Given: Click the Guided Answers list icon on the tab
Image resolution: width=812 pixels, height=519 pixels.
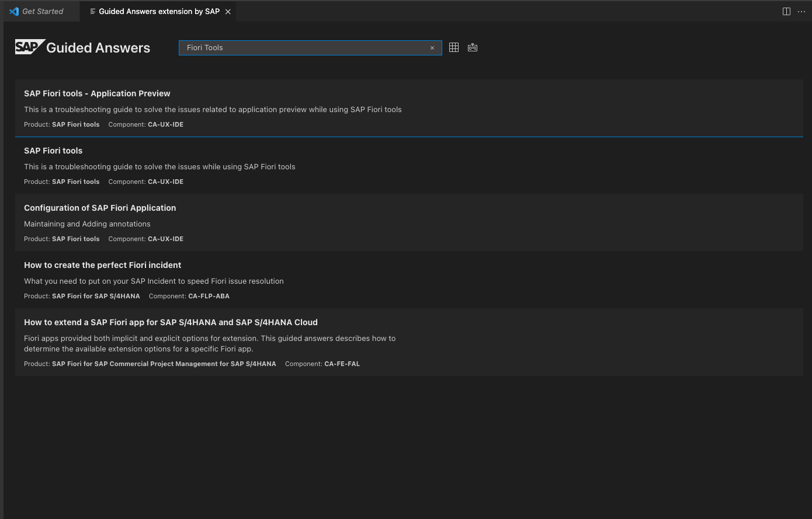Looking at the screenshot, I should [x=92, y=11].
